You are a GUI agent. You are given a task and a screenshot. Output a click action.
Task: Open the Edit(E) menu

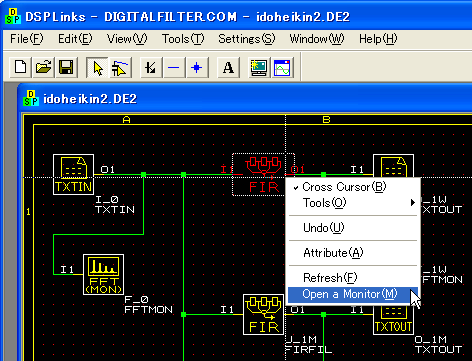click(x=75, y=39)
